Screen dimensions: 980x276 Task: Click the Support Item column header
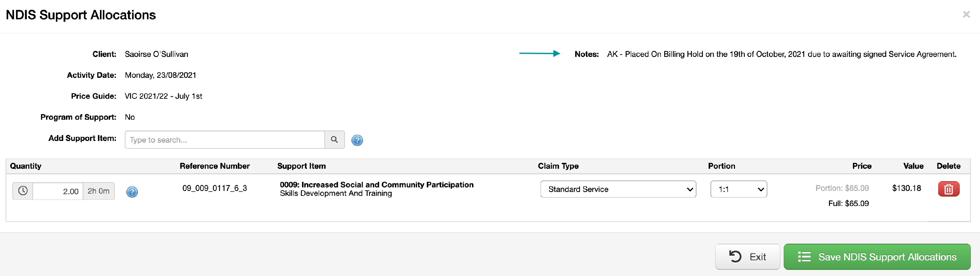point(301,166)
